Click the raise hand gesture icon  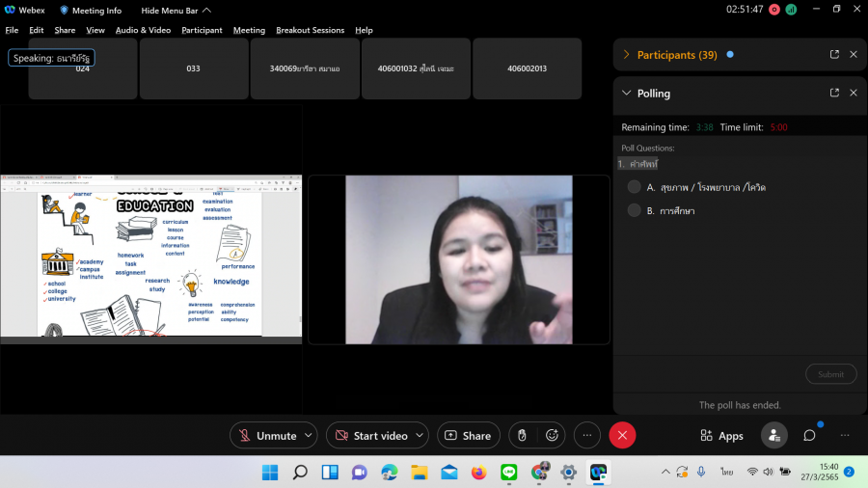(x=522, y=436)
